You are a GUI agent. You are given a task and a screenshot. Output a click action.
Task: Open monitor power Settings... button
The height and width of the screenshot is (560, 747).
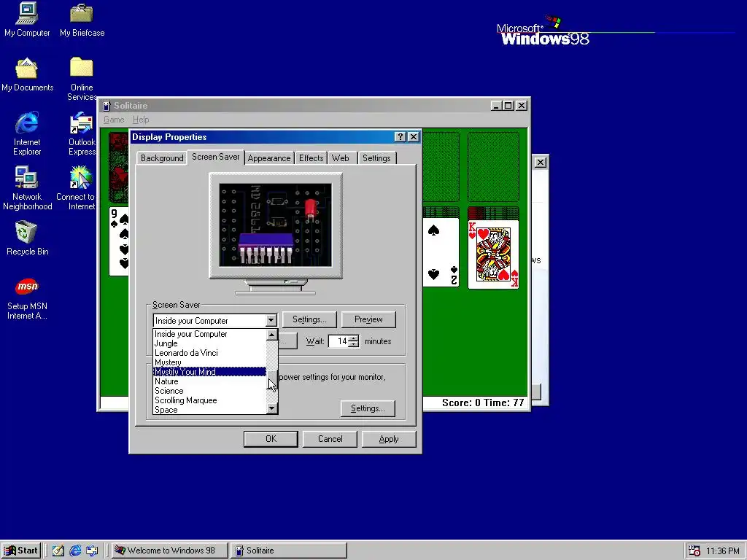click(x=368, y=408)
